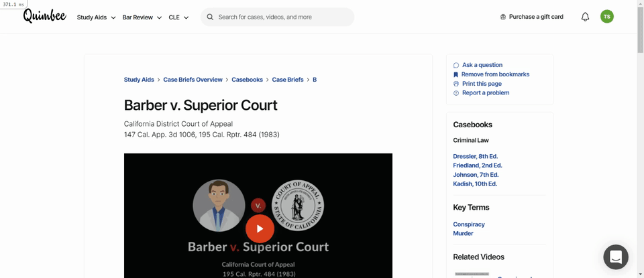644x278 pixels.
Task: Click Report a problem link
Action: click(x=486, y=92)
